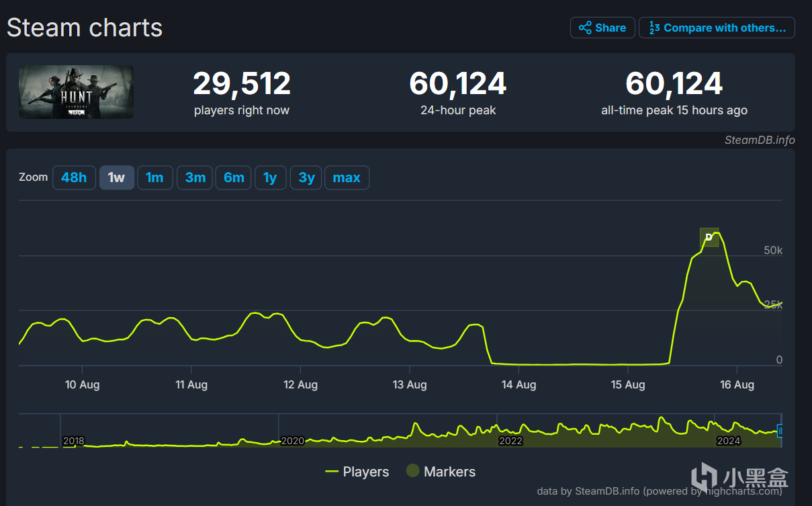Click the 2020 label in navigator
The width and height of the screenshot is (812, 506).
coord(292,441)
